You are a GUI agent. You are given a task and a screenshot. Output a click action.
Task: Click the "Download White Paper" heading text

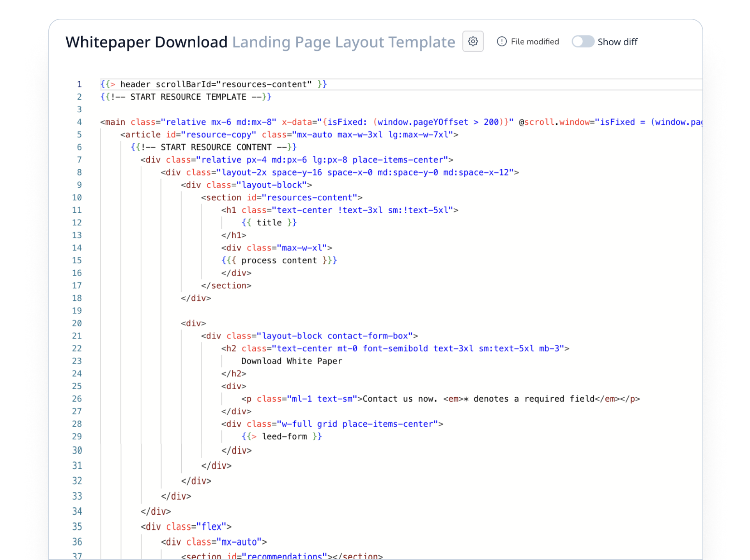(291, 361)
